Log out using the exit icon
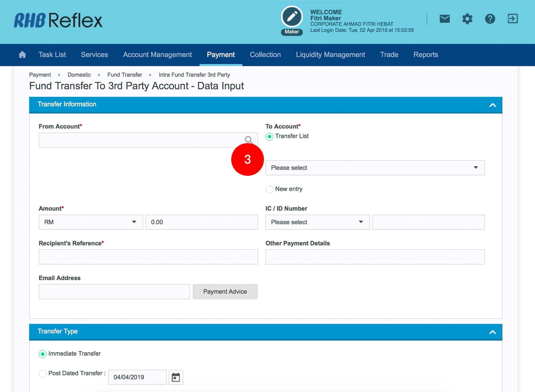The height and width of the screenshot is (392, 535). pyautogui.click(x=512, y=19)
